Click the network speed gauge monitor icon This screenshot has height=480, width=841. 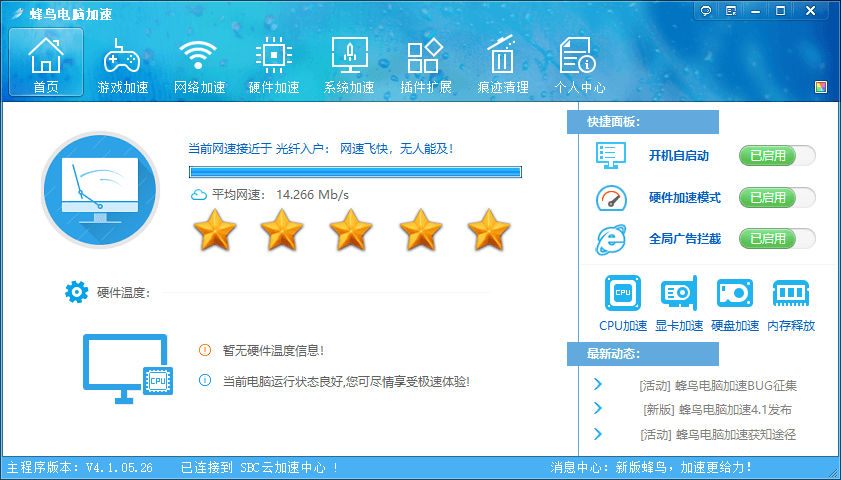(99, 190)
